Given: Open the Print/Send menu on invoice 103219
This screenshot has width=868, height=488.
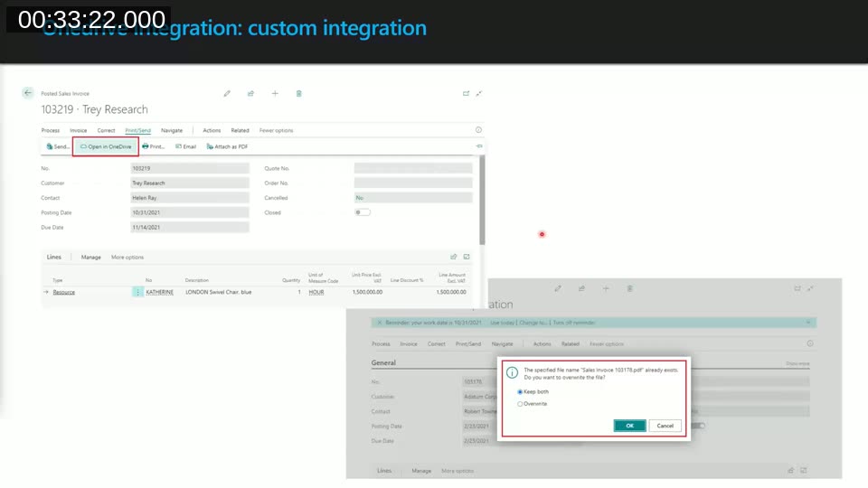Looking at the screenshot, I should click(137, 130).
